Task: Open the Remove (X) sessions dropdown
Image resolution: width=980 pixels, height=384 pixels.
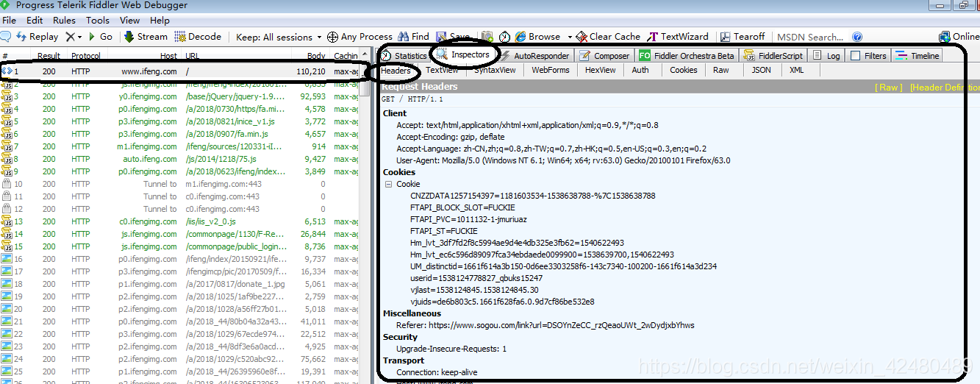Action: [74, 37]
